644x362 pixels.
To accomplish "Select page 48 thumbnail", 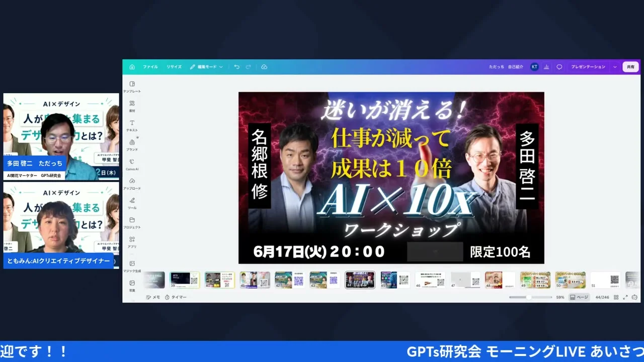I will tap(500, 280).
